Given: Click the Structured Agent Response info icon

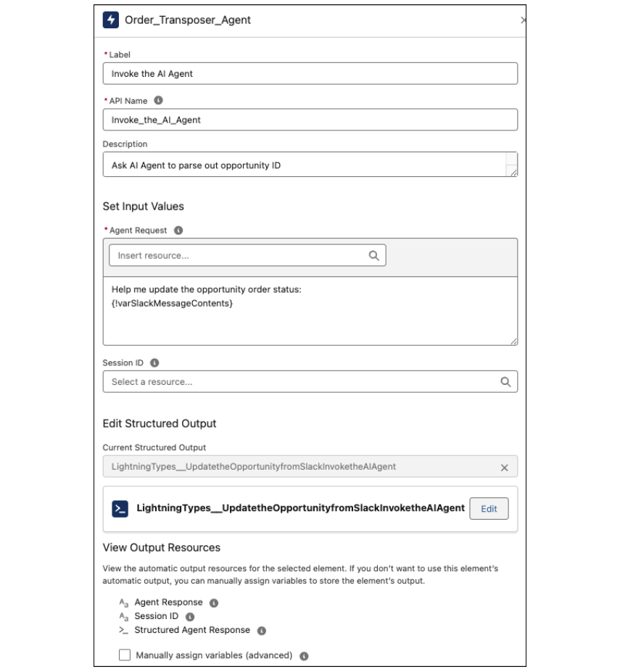Looking at the screenshot, I should (x=262, y=629).
